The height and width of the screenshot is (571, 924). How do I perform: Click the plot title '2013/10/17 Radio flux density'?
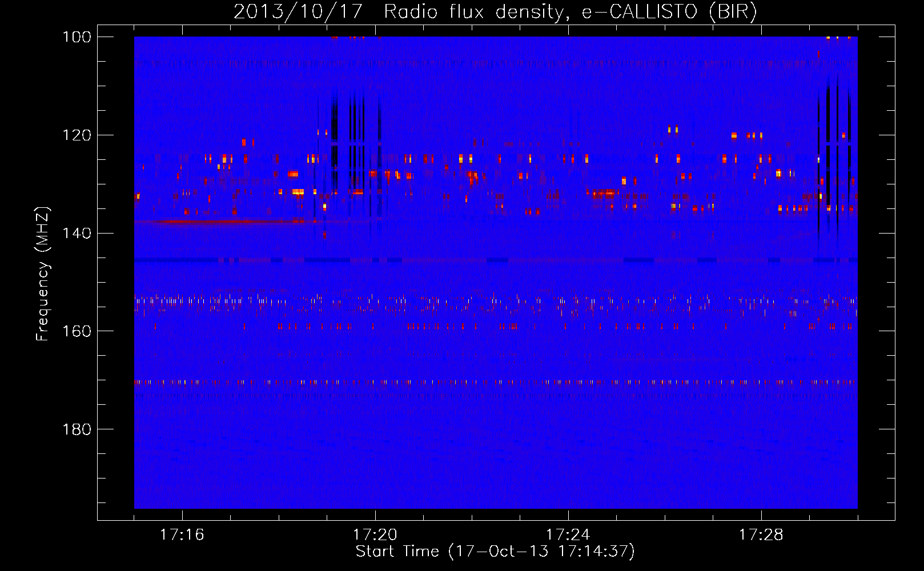[495, 11]
